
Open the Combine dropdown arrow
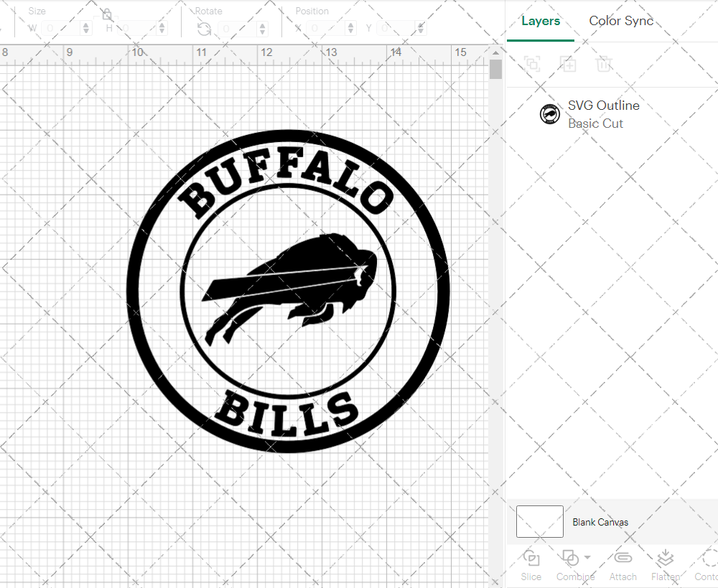click(587, 557)
